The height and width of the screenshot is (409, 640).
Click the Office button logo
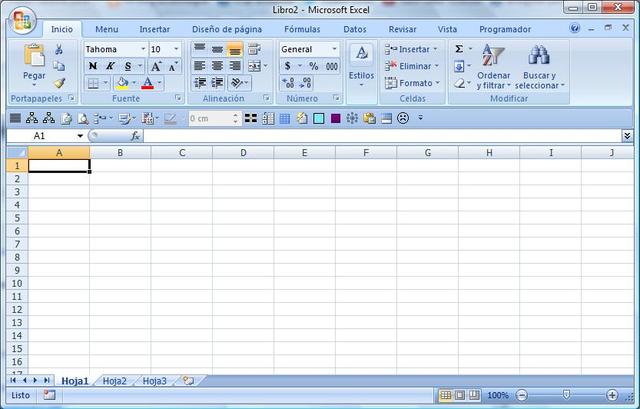pos(22,20)
